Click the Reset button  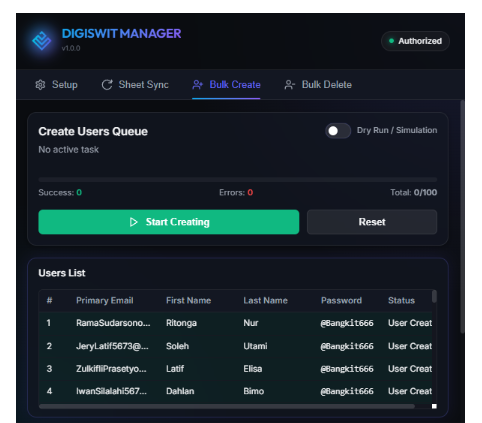[x=372, y=222]
